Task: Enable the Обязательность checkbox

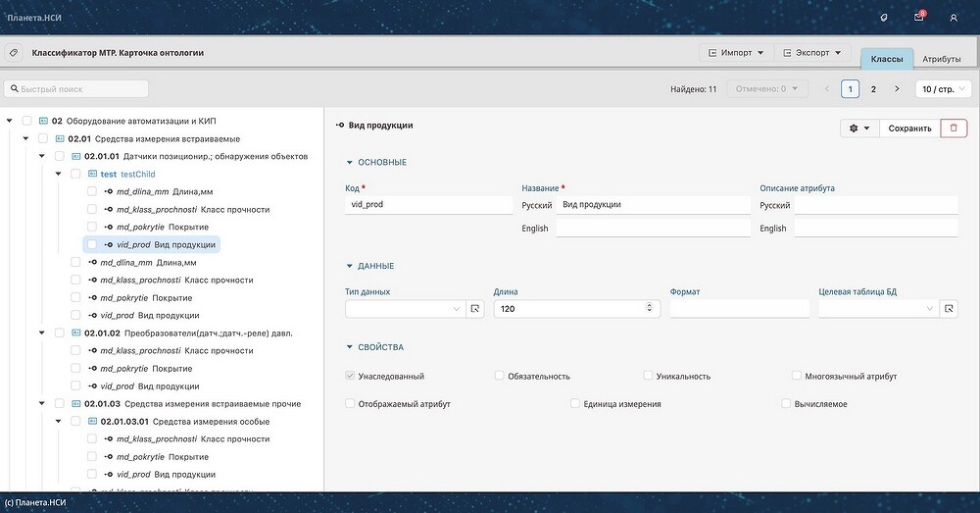Action: (x=500, y=376)
